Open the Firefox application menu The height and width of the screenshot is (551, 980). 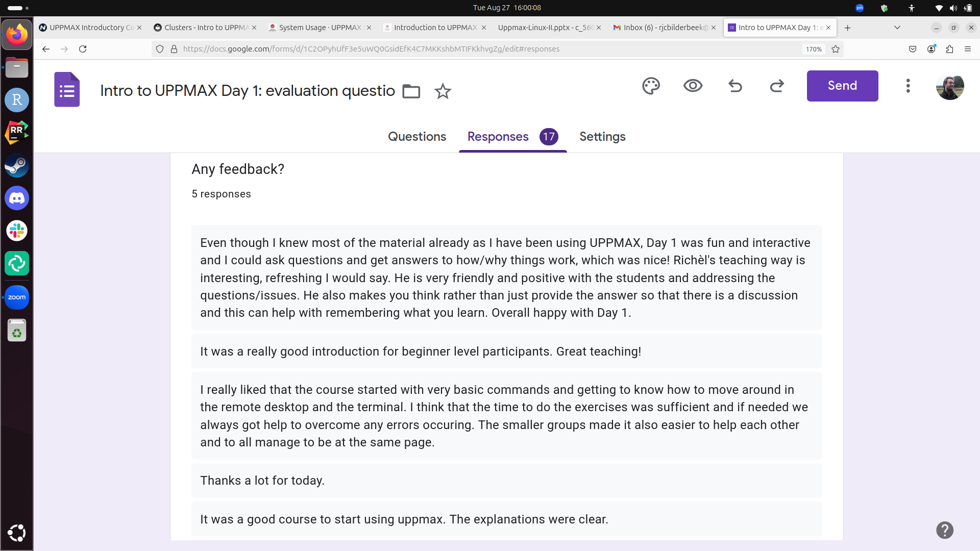[968, 49]
